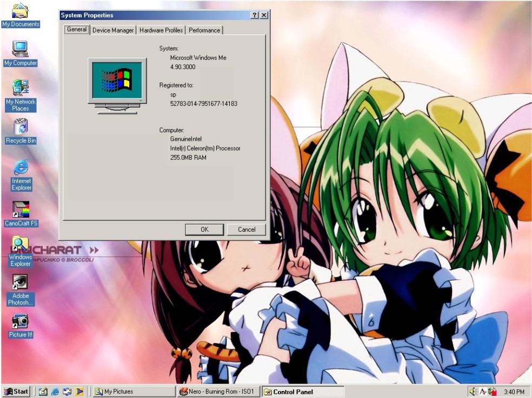The height and width of the screenshot is (398, 532).
Task: Switch to Nero Burning Rom taskbar window
Action: point(218,392)
